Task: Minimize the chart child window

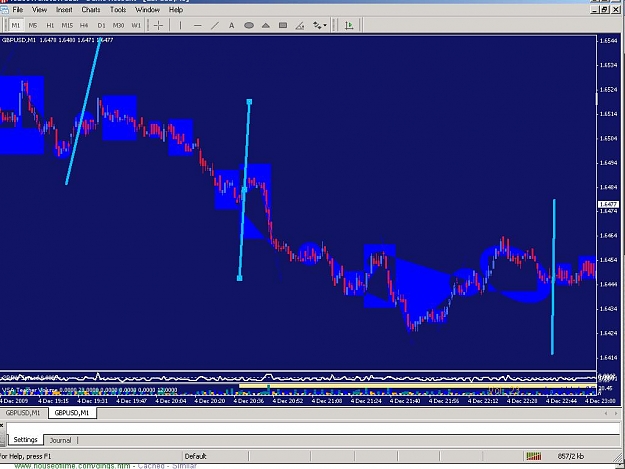Action: tap(596, 10)
